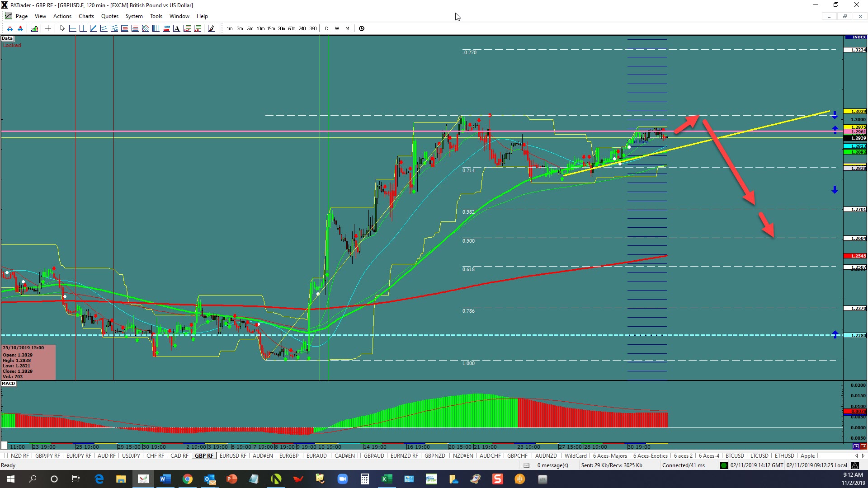Select the horizontal line tool
The image size is (868, 488).
[x=72, y=28]
